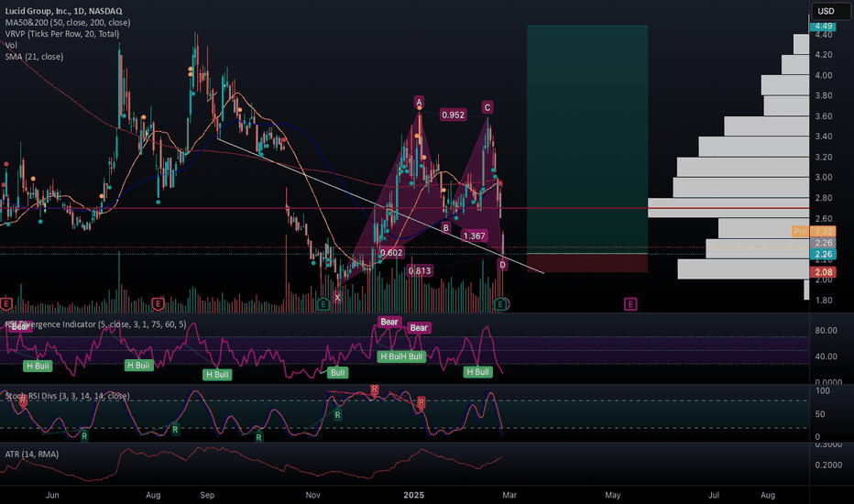Select the RSI Divergence Indicator legend
The width and height of the screenshot is (854, 504).
coord(95,324)
